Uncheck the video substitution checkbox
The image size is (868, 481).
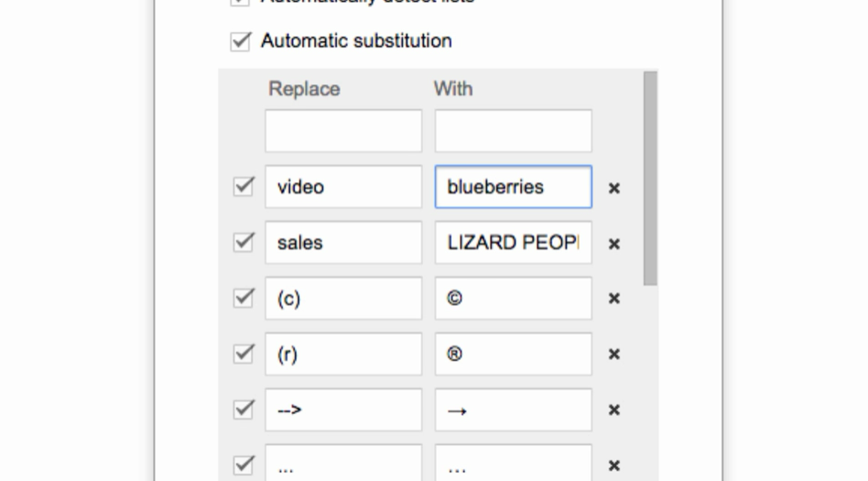coord(244,187)
